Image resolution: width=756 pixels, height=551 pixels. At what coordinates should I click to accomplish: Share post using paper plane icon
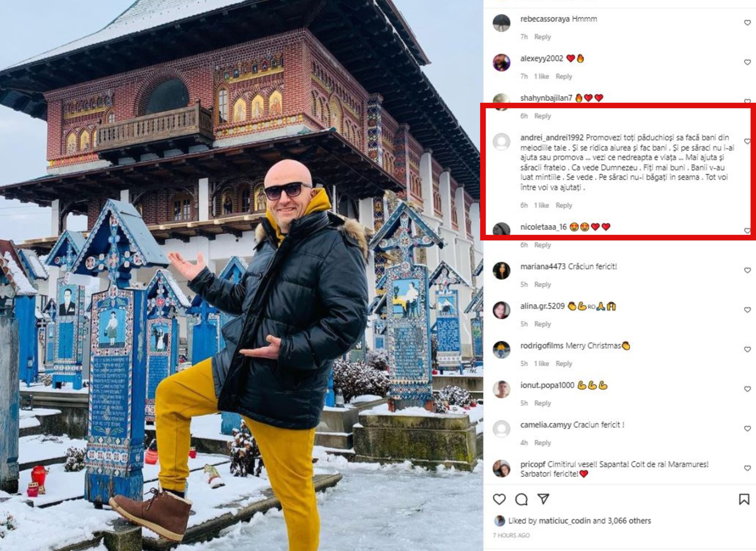[x=544, y=499]
